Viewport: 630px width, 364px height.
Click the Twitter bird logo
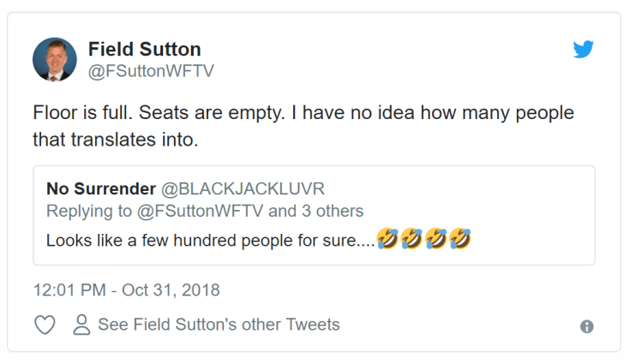pos(583,50)
